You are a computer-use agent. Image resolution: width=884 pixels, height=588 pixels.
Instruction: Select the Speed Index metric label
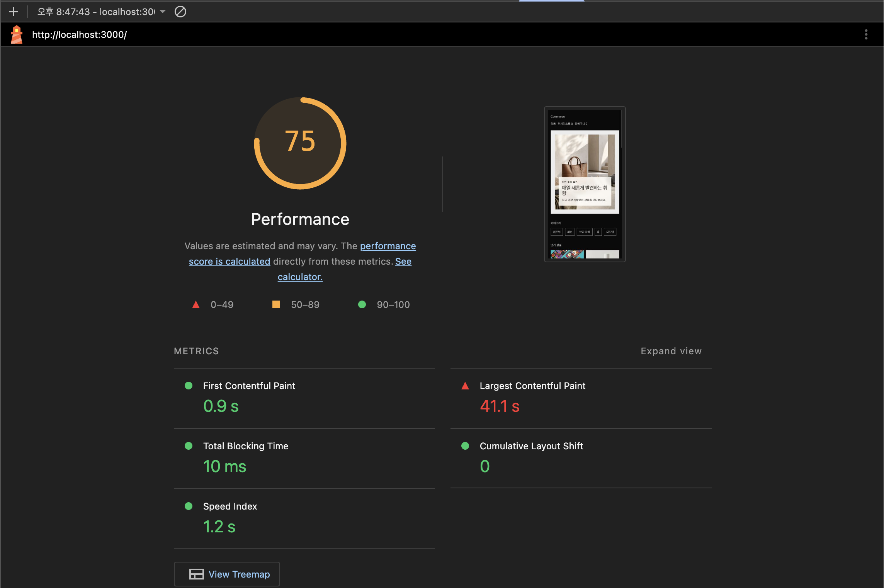click(230, 506)
